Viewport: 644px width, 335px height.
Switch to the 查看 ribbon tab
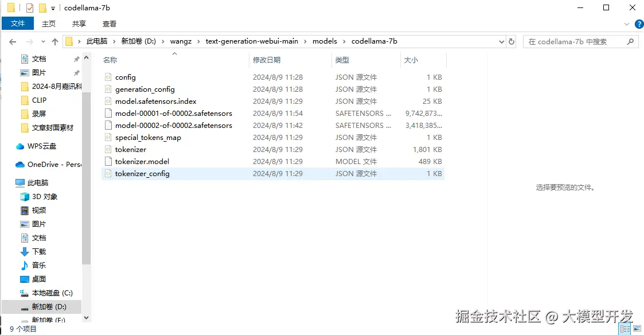tap(110, 24)
